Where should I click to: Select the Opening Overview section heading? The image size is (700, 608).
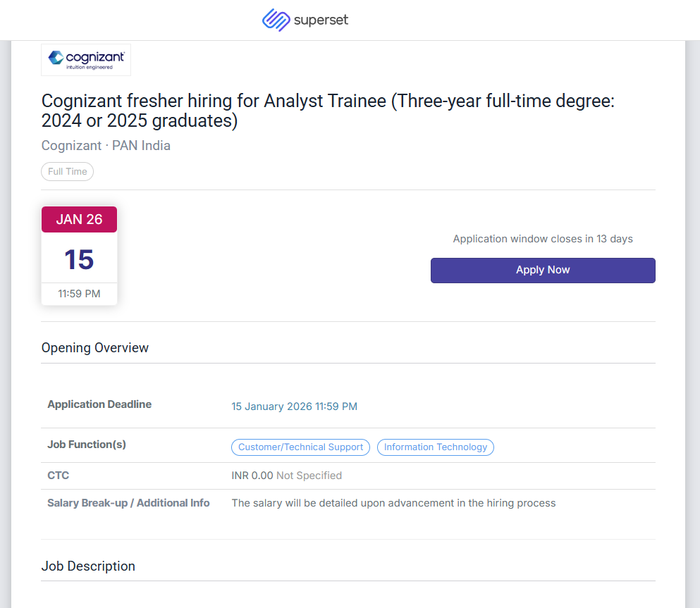[x=95, y=348]
